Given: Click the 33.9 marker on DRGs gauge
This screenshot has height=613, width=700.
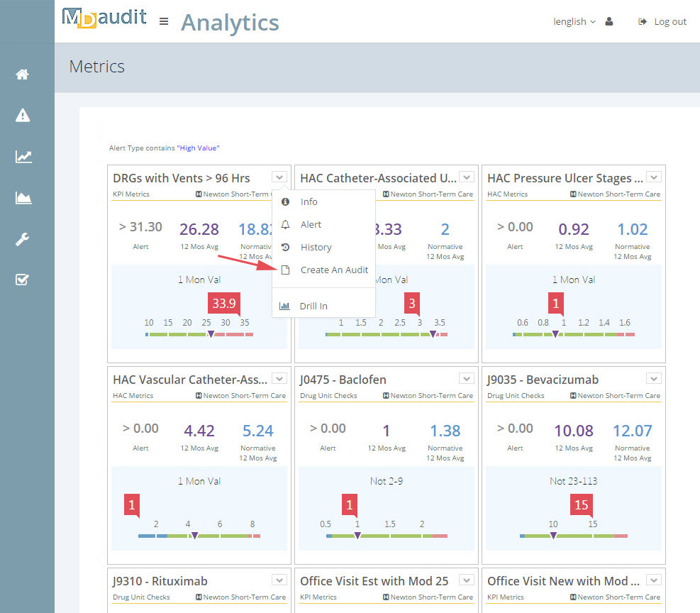Looking at the screenshot, I should click(x=223, y=304).
